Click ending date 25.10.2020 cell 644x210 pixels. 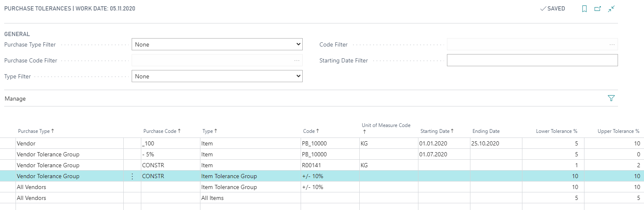(x=496, y=143)
